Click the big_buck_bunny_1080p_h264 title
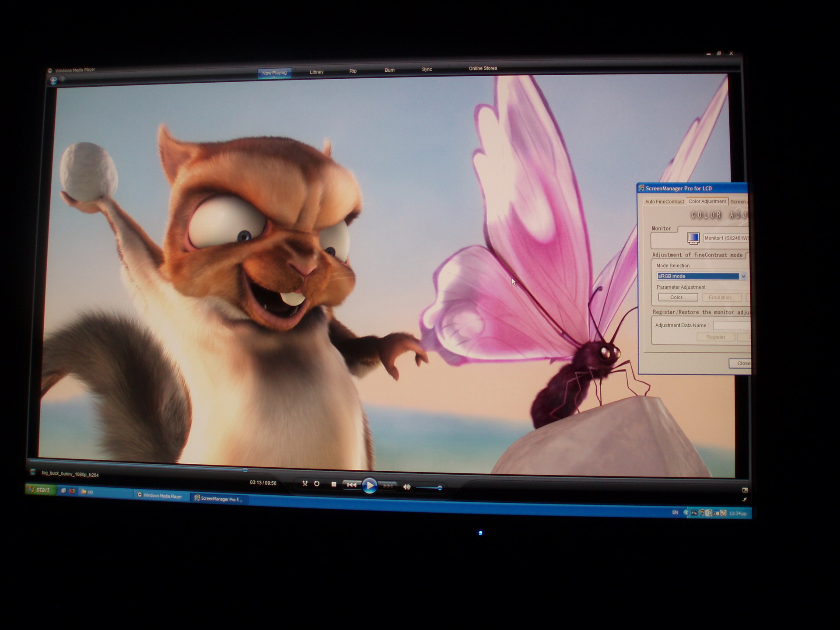This screenshot has height=630, width=840. (x=70, y=474)
